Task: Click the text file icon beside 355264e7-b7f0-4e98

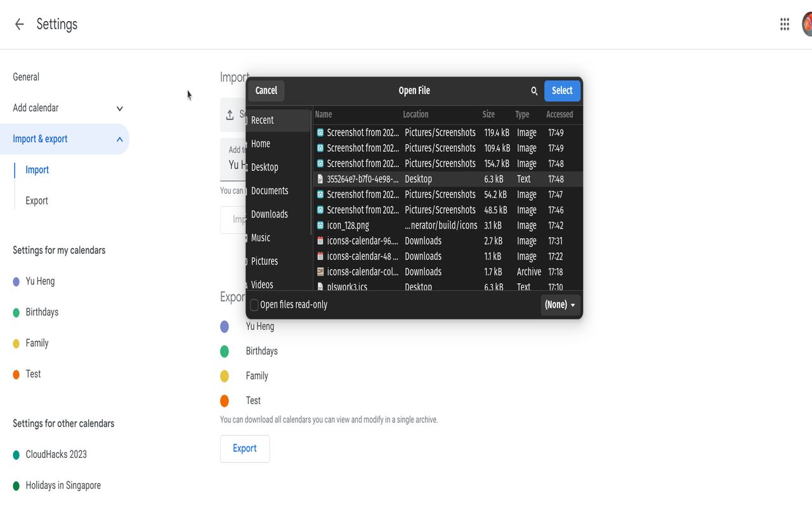Action: coord(320,179)
